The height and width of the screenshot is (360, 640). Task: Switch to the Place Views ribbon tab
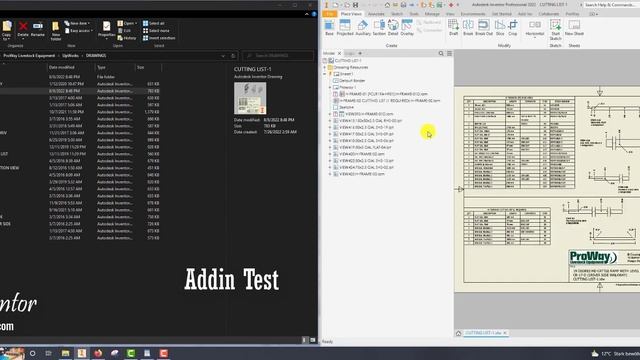coord(351,14)
